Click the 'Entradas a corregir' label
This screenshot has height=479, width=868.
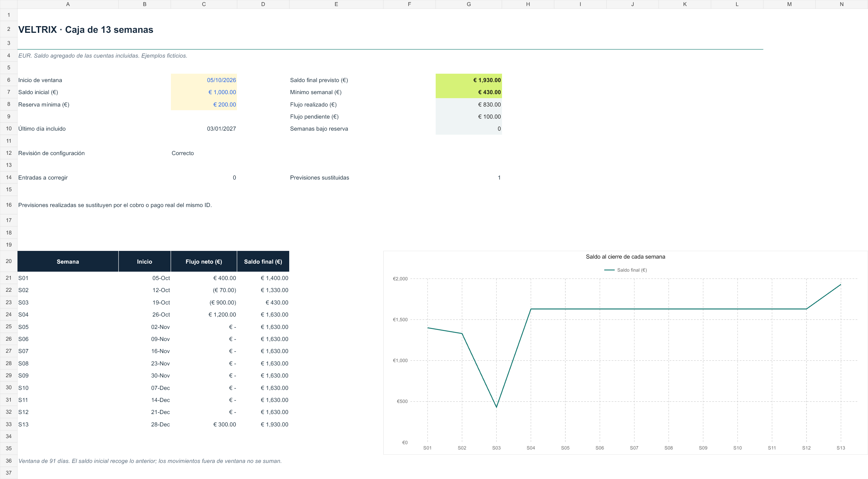click(x=43, y=178)
